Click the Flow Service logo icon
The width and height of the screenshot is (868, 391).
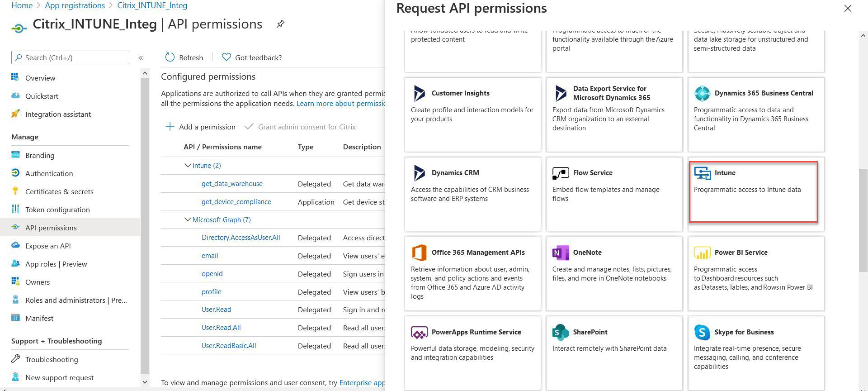point(561,173)
